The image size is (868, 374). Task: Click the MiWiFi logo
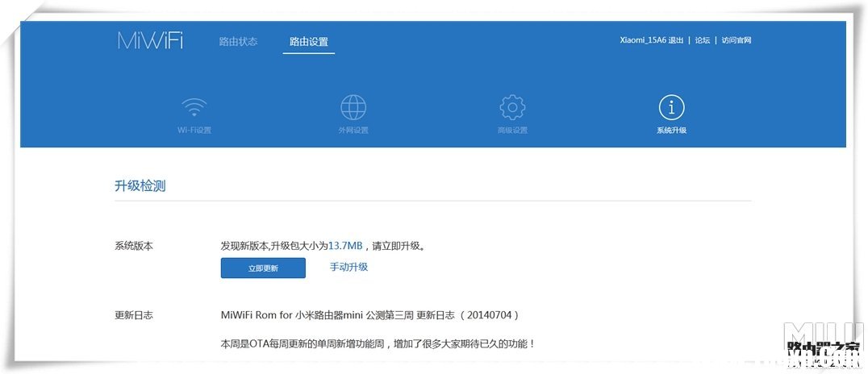[150, 40]
